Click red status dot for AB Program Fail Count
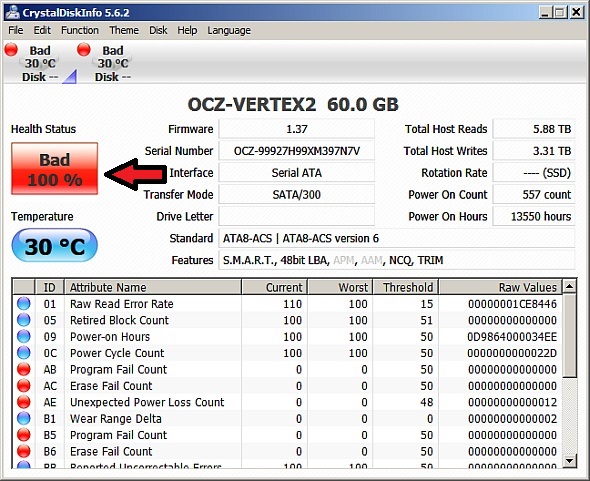590x481 pixels. click(23, 369)
